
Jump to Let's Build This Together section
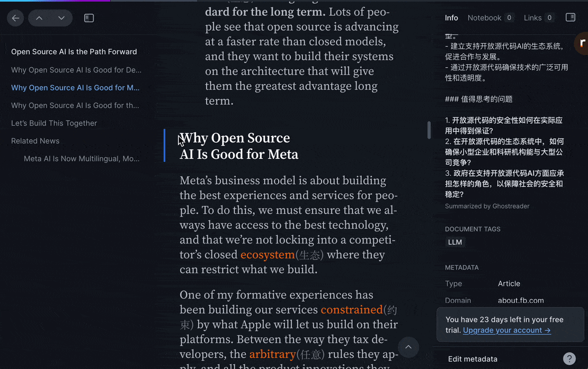click(54, 123)
